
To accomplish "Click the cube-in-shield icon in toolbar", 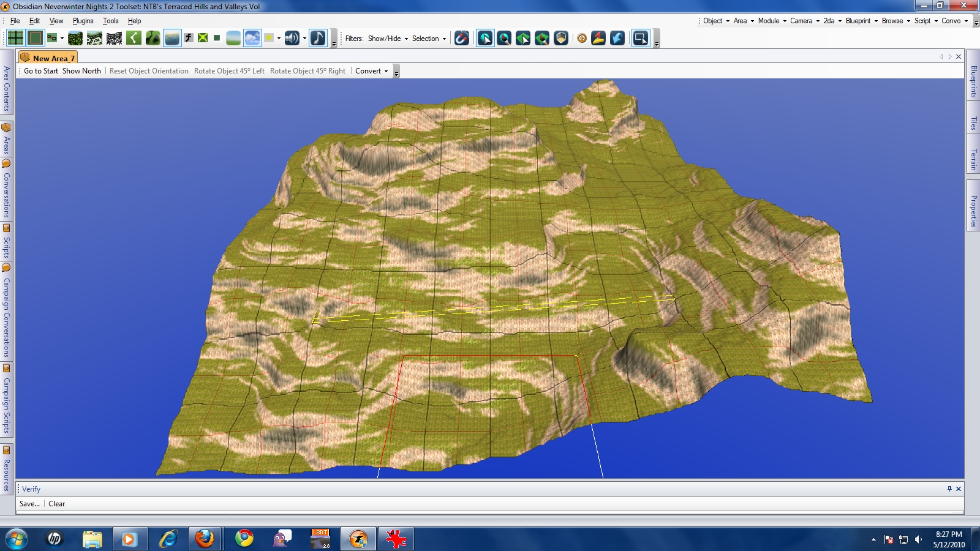I will (561, 39).
